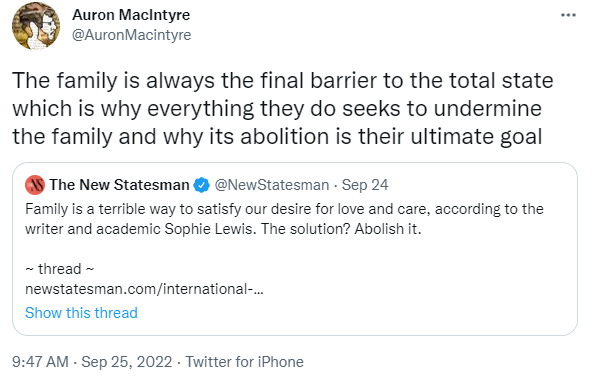Open The New Statesman display name

pos(119,185)
